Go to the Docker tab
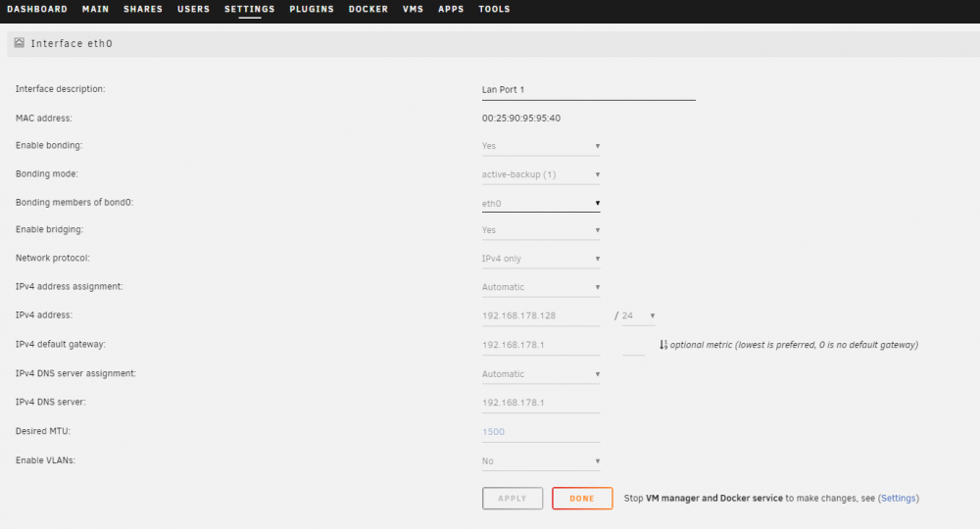980x529 pixels. (x=368, y=10)
